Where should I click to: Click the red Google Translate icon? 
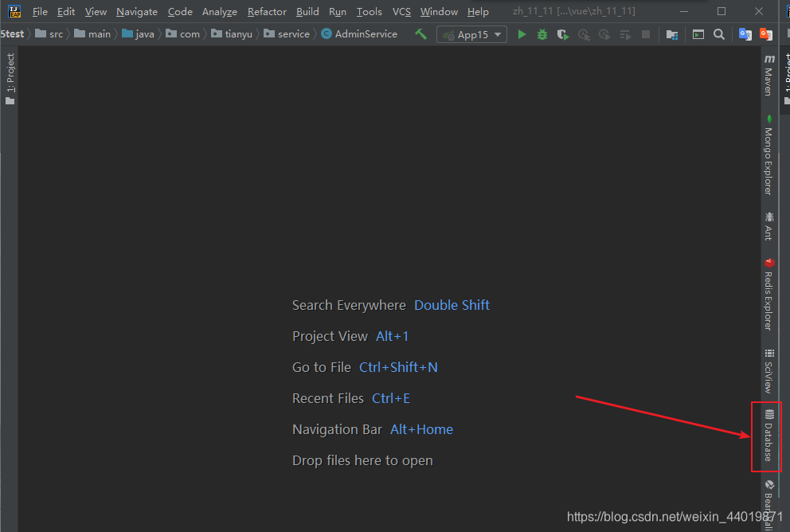pyautogui.click(x=766, y=34)
